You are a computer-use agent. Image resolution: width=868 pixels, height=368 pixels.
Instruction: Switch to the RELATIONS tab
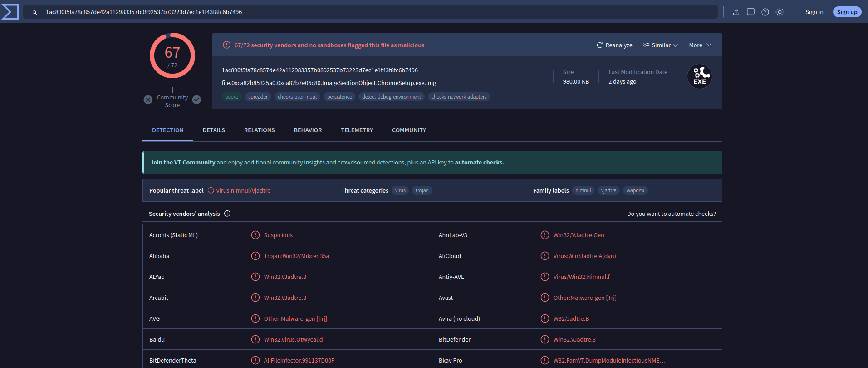[260, 130]
